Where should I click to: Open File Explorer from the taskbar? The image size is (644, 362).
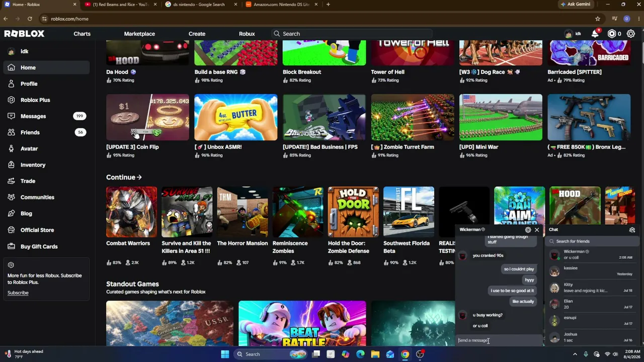(x=375, y=354)
